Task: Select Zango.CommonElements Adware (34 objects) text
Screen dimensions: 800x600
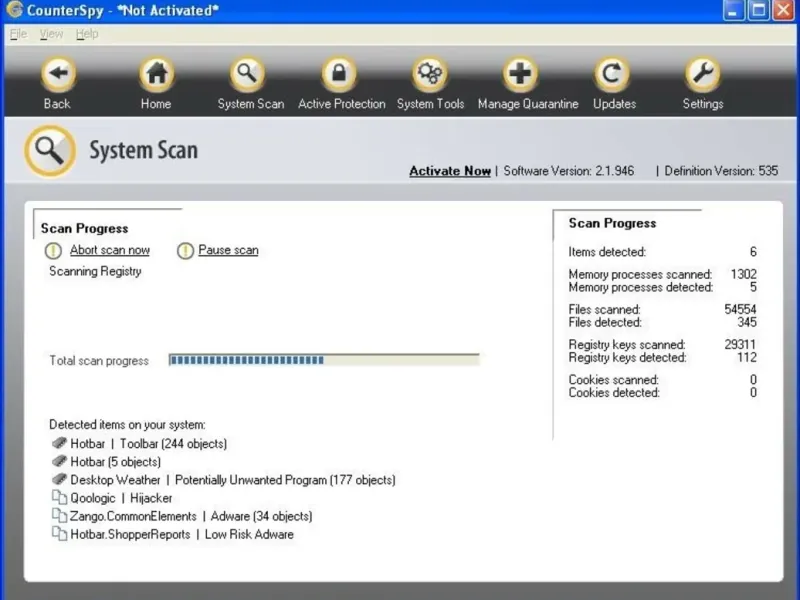Action: click(x=191, y=516)
